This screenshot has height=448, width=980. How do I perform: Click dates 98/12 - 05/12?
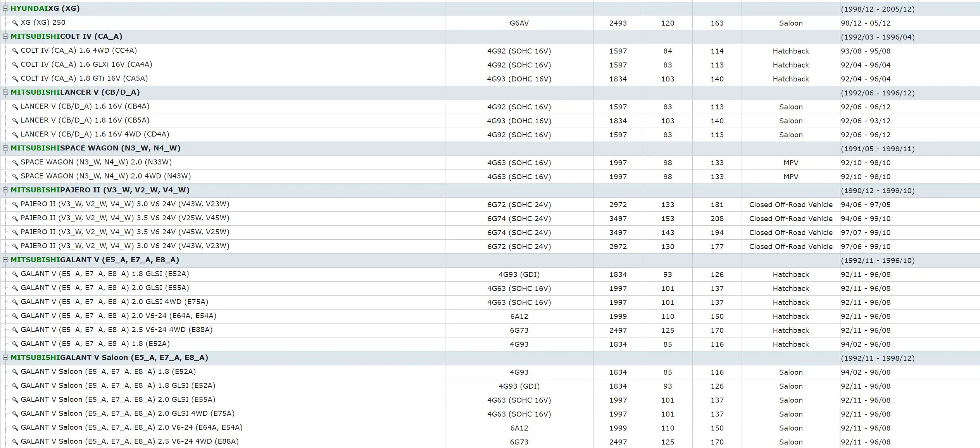866,23
